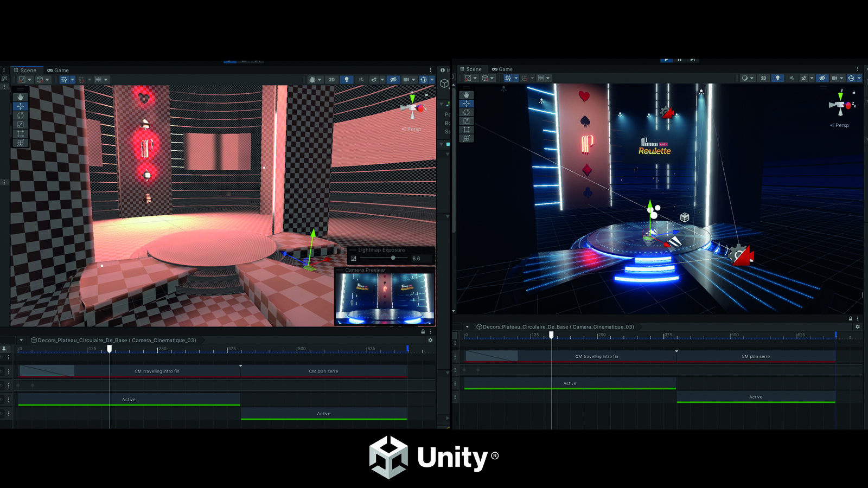Select the CM travelling intro fin clip
Image resolution: width=868 pixels, height=488 pixels.
(157, 371)
